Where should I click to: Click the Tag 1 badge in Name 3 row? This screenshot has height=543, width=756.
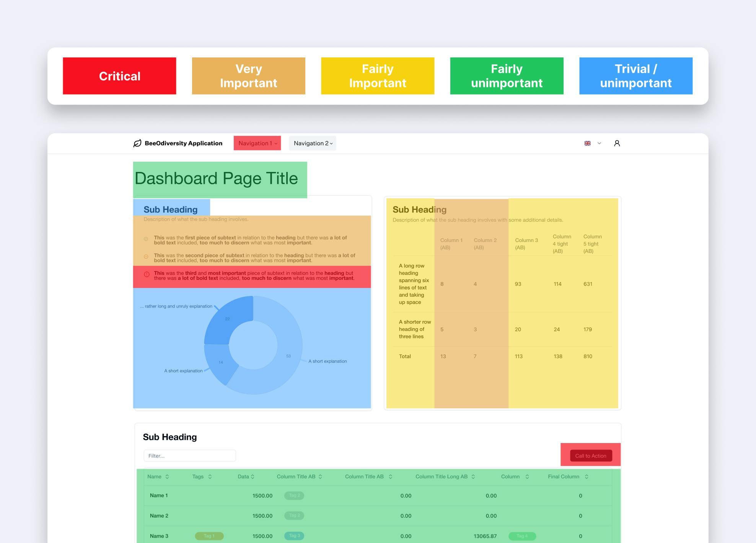209,536
